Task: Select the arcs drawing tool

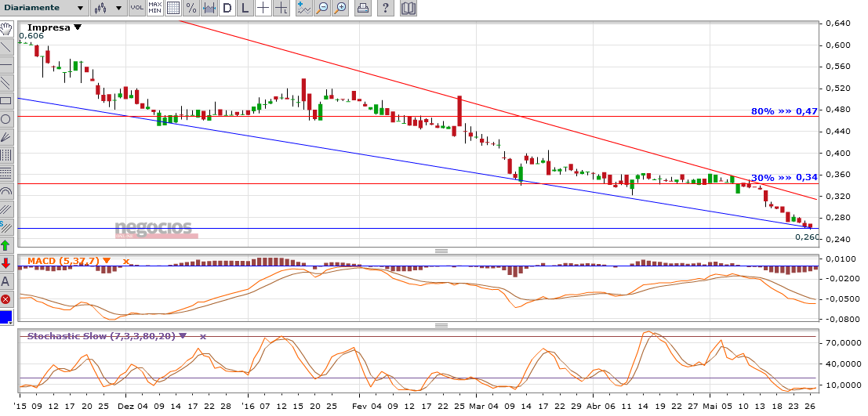Action: coord(6,191)
